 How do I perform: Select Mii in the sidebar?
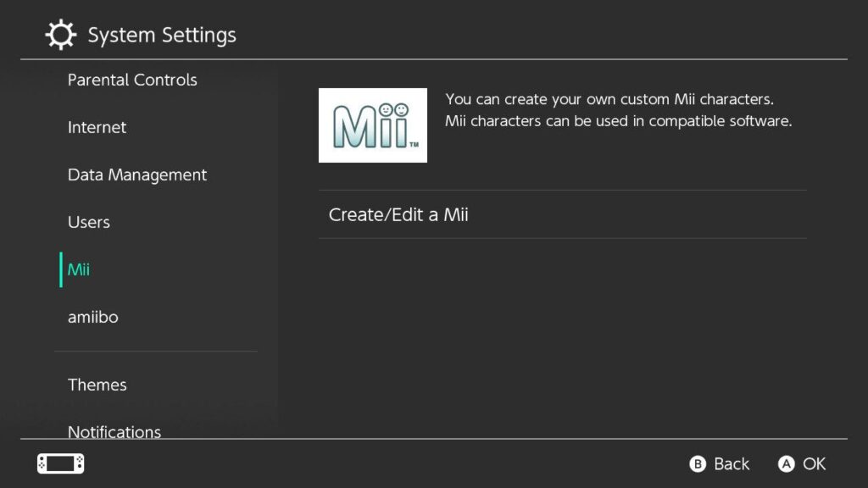pos(78,269)
